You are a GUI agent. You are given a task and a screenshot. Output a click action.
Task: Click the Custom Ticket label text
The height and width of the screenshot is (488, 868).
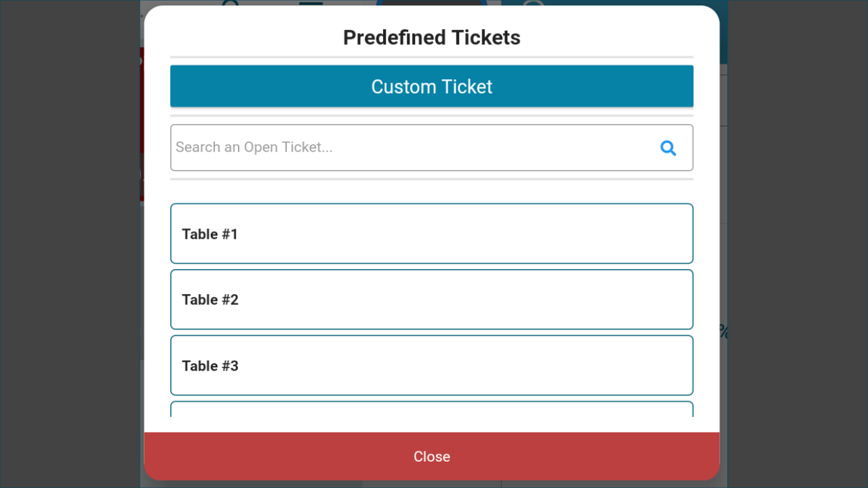[431, 87]
